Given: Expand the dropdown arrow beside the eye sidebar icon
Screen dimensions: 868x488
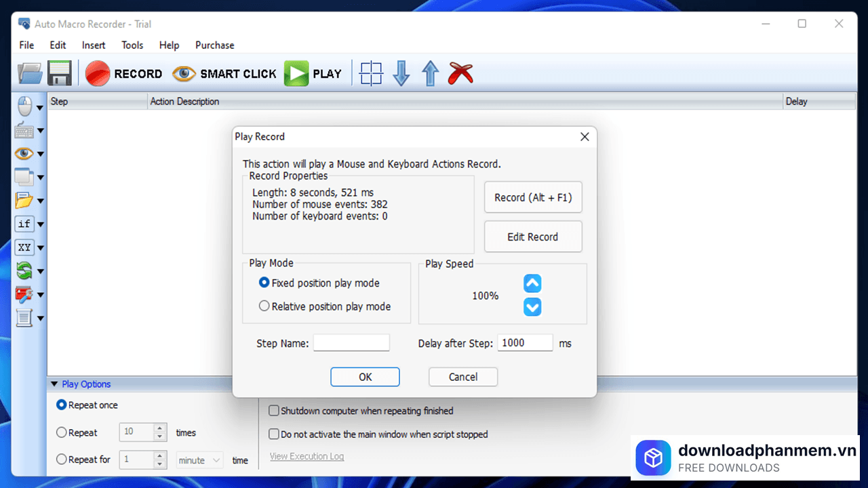Looking at the screenshot, I should click(40, 154).
